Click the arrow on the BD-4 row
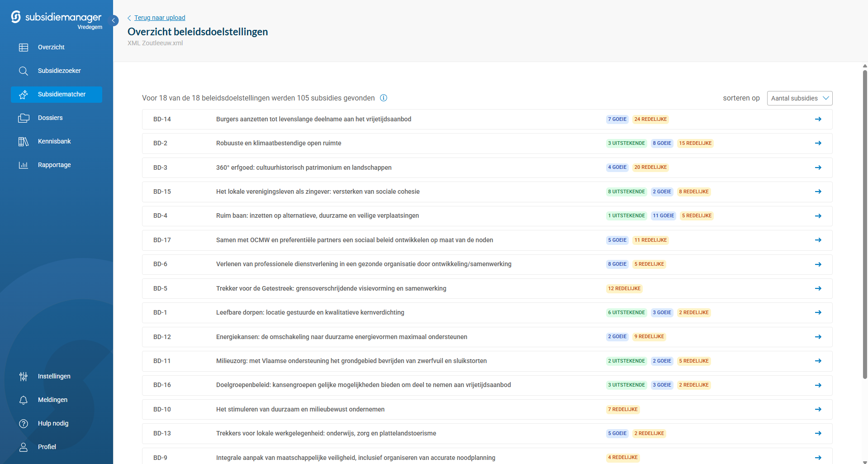 [x=818, y=216]
